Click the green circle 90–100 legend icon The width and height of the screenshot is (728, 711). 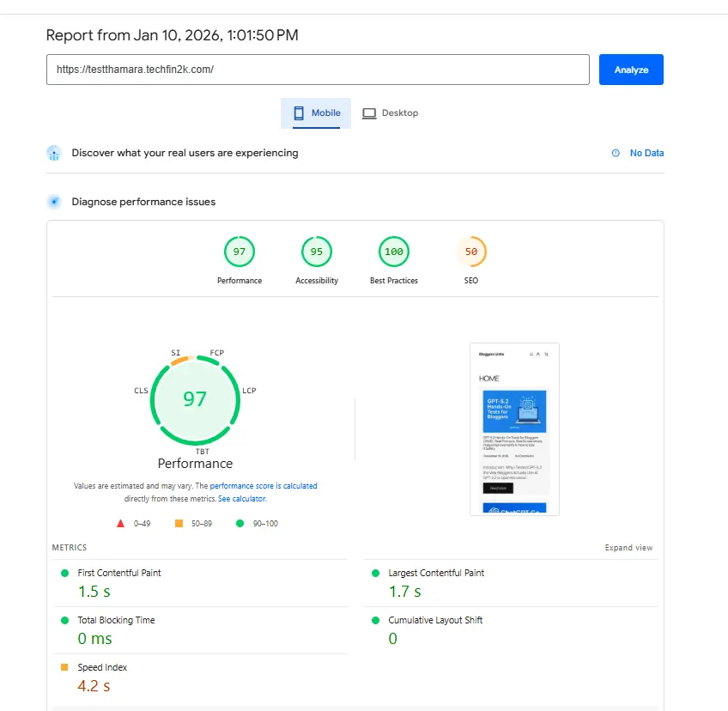(x=240, y=524)
